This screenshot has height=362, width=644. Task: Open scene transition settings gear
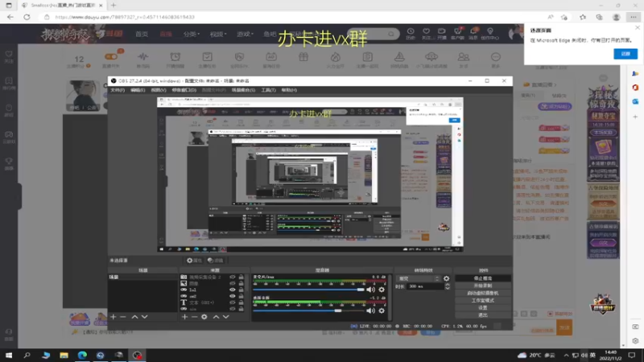447,278
